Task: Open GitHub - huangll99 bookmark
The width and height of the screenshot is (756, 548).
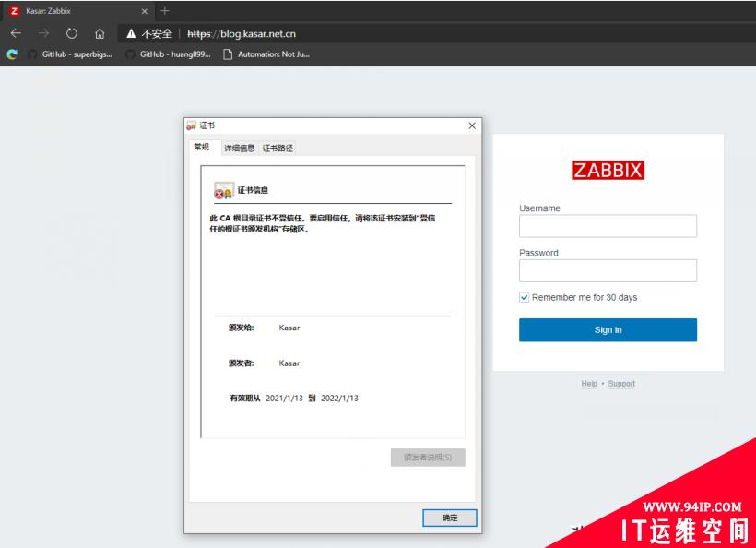Action: pyautogui.click(x=169, y=54)
